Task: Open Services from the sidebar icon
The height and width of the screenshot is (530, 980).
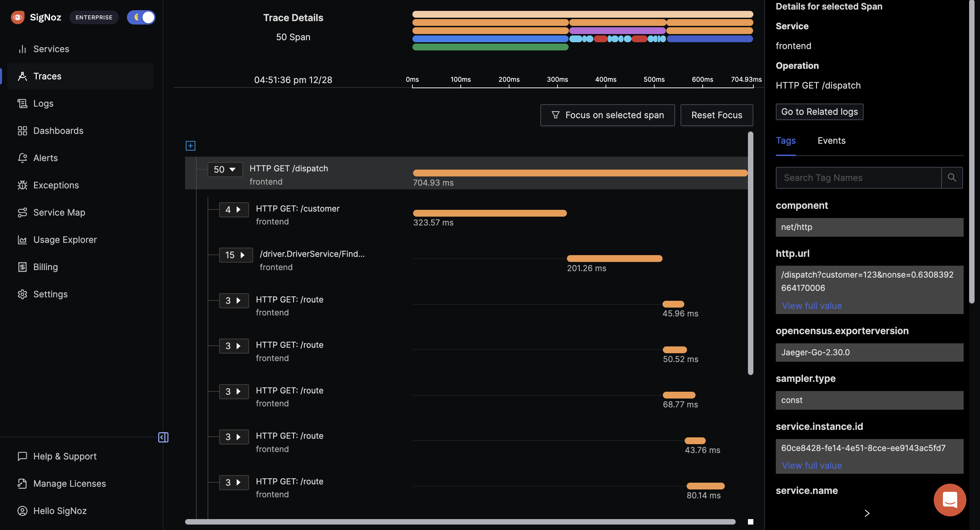Action: [x=22, y=49]
